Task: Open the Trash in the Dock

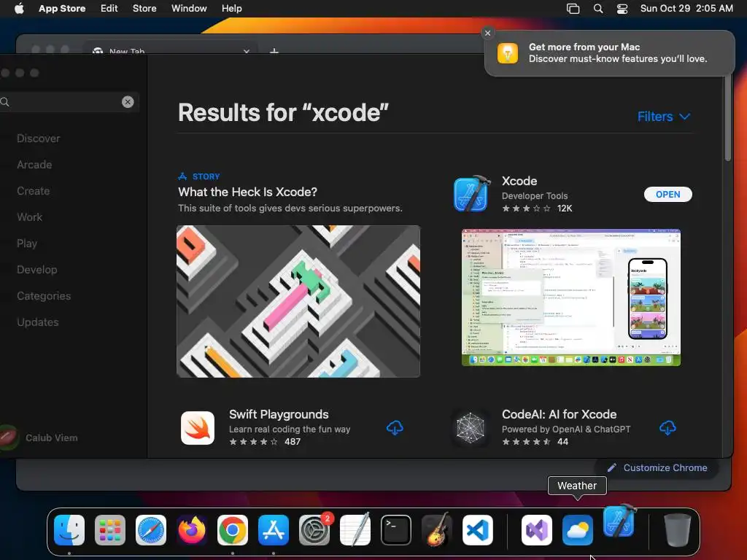Action: (x=678, y=530)
